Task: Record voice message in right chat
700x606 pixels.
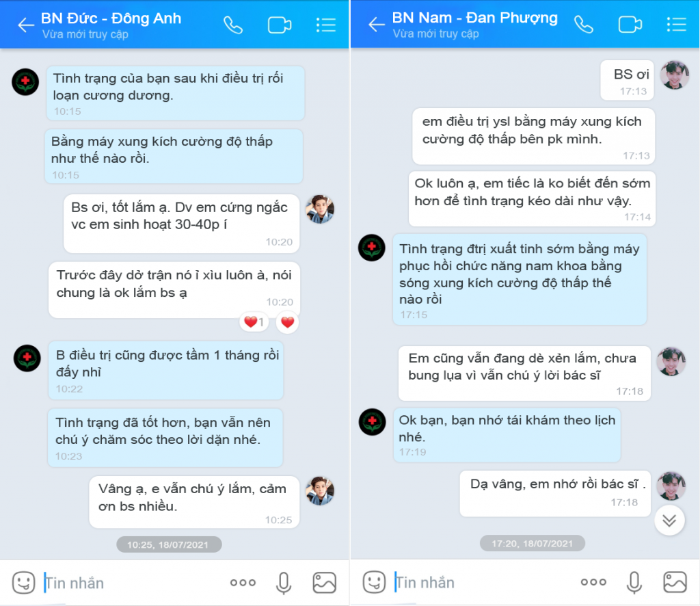Action: point(634,582)
